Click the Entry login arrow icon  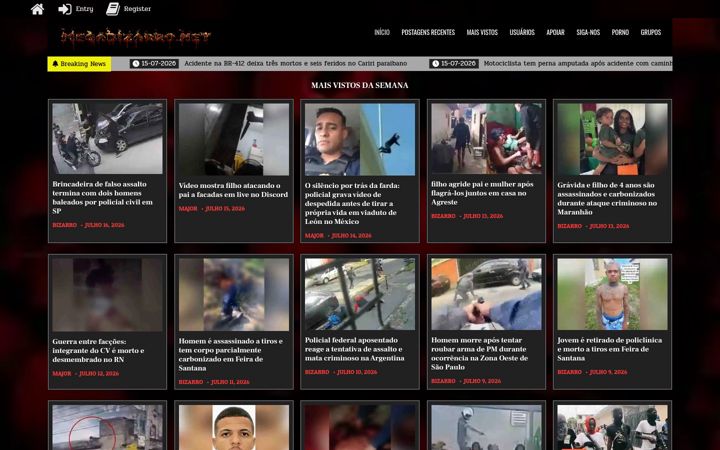pyautogui.click(x=65, y=9)
